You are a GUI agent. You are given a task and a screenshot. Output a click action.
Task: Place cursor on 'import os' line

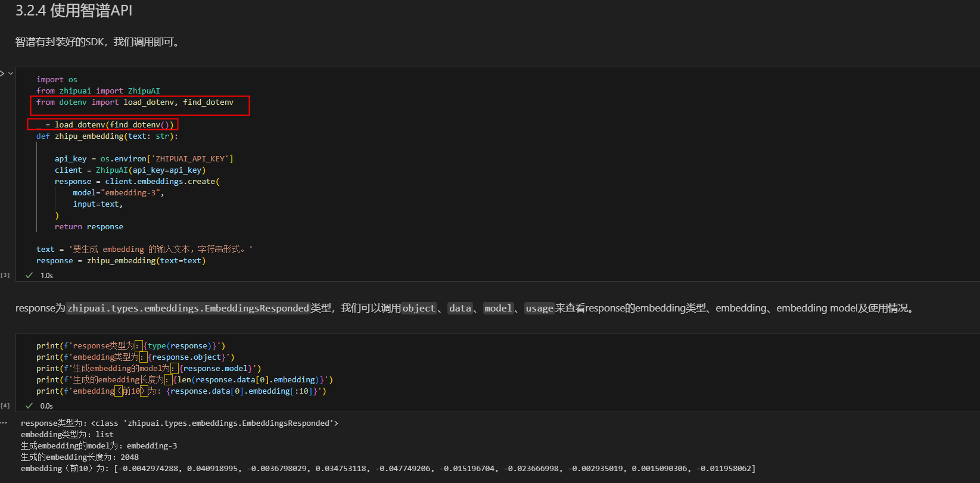57,80
